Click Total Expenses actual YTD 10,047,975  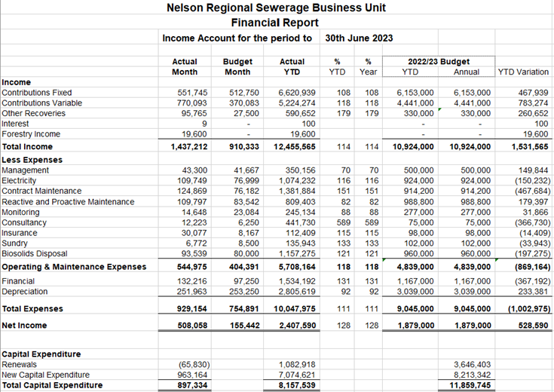point(295,308)
